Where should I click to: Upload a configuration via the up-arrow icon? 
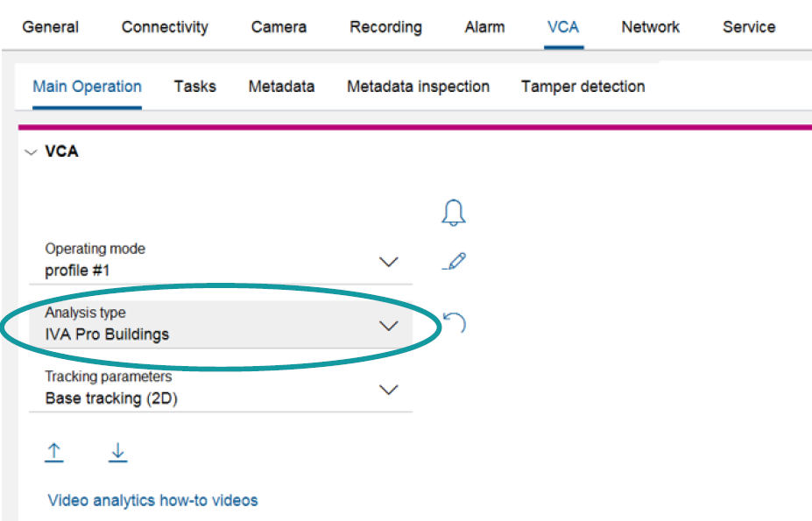pyautogui.click(x=54, y=452)
